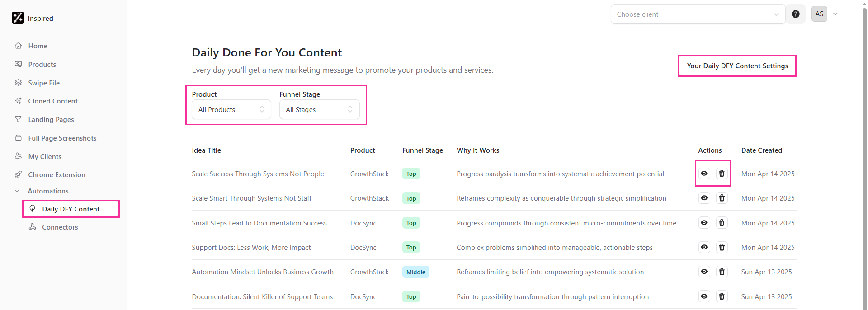868x310 pixels.
Task: Delete the Automation Mindset idea
Action: 722,272
